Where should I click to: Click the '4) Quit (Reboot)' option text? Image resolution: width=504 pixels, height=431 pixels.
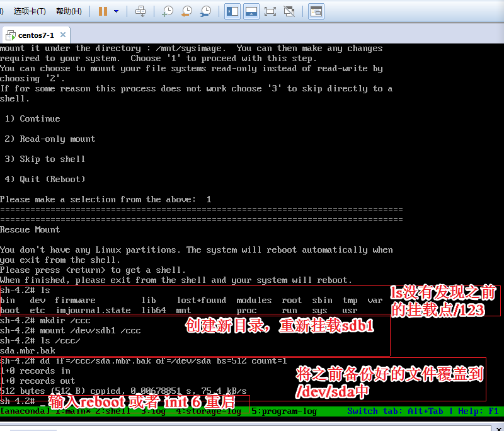point(45,180)
